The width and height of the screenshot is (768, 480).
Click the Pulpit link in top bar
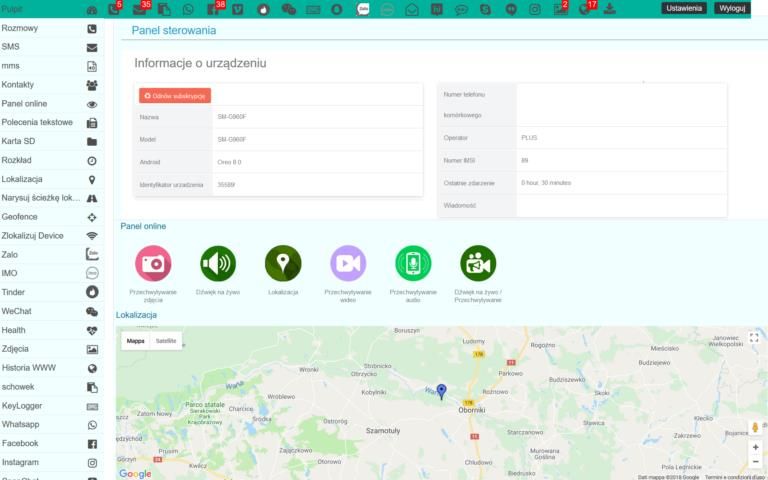pos(12,9)
